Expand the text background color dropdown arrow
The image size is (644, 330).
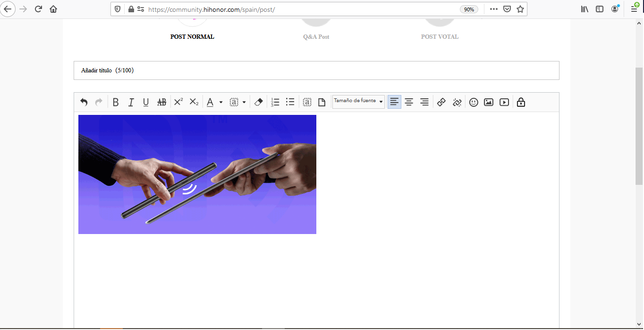point(244,103)
